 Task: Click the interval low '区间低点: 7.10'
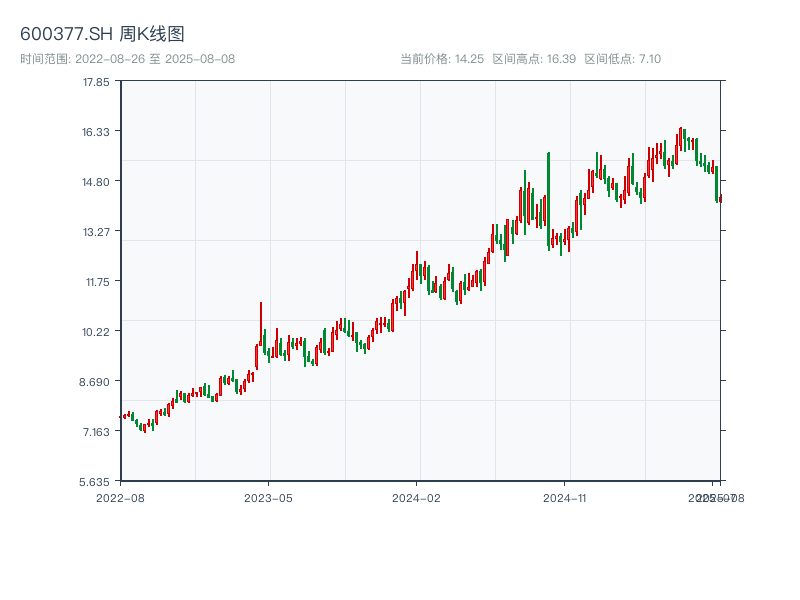point(622,59)
